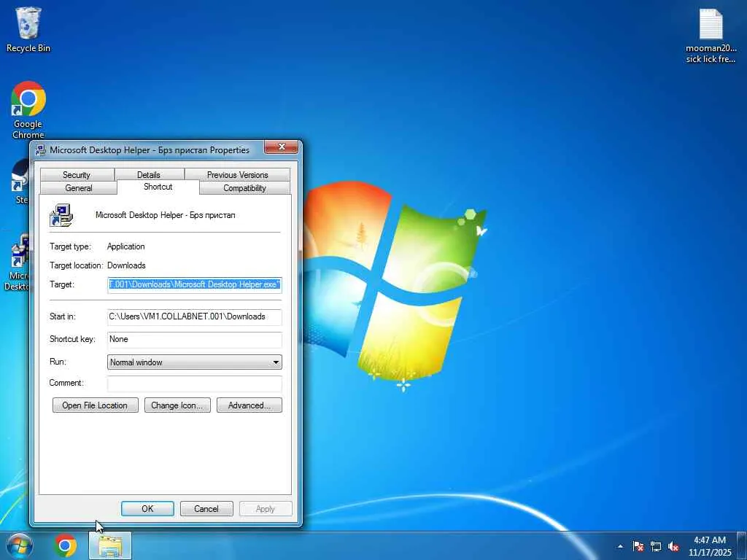Show hidden system tray icons arrow
This screenshot has height=560, width=747.
tap(620, 546)
